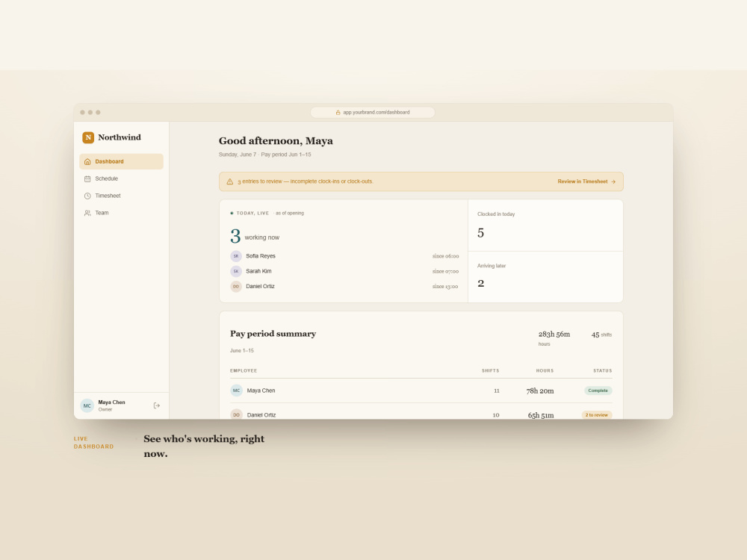Viewport: 747px width, 560px height.
Task: Click the 45 shifts total
Action: [x=601, y=335]
